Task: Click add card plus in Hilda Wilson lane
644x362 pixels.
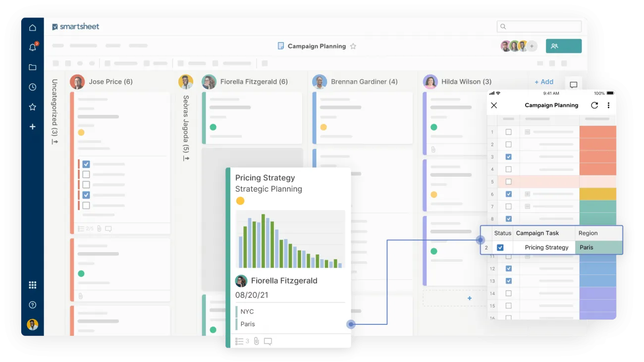Action: pos(470,298)
